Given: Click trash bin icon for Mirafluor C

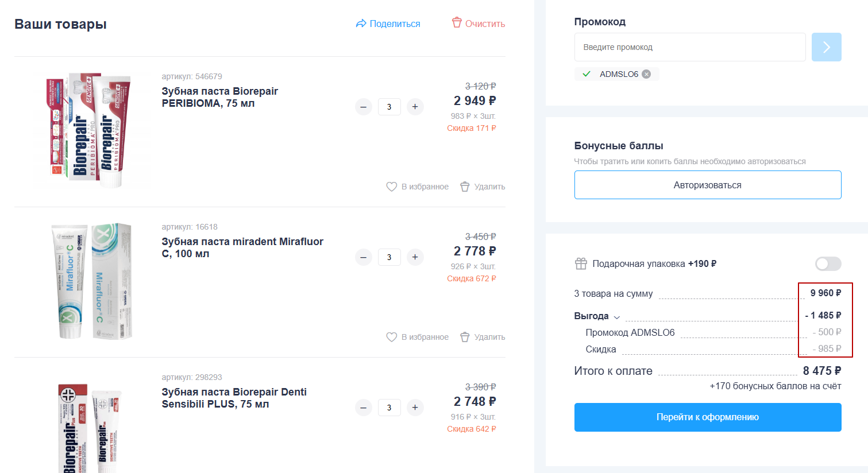Looking at the screenshot, I should tap(465, 337).
